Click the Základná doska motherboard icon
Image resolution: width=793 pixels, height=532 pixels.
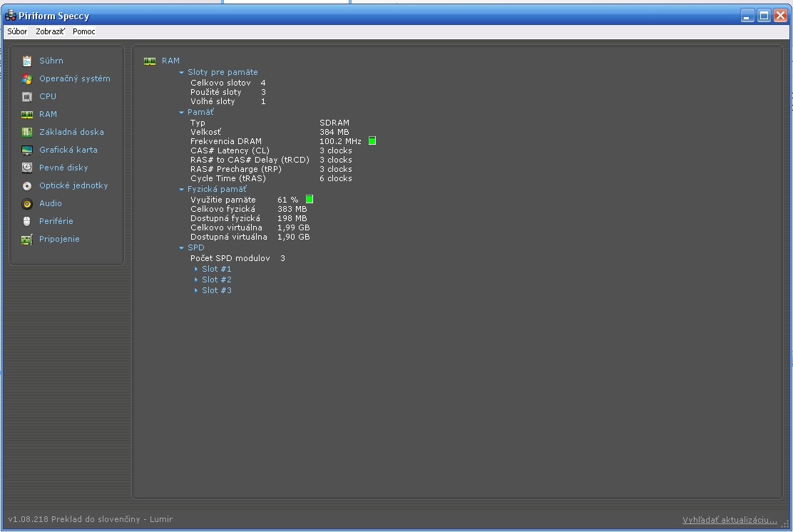(x=27, y=132)
